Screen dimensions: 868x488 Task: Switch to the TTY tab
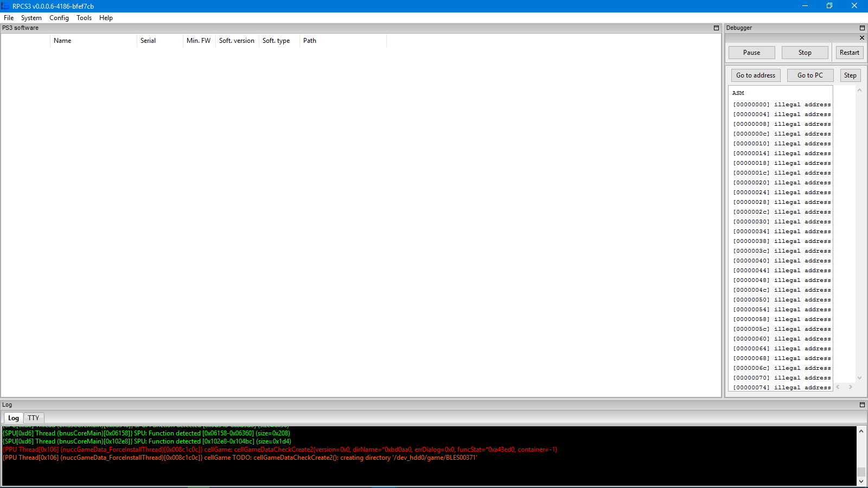(x=34, y=418)
